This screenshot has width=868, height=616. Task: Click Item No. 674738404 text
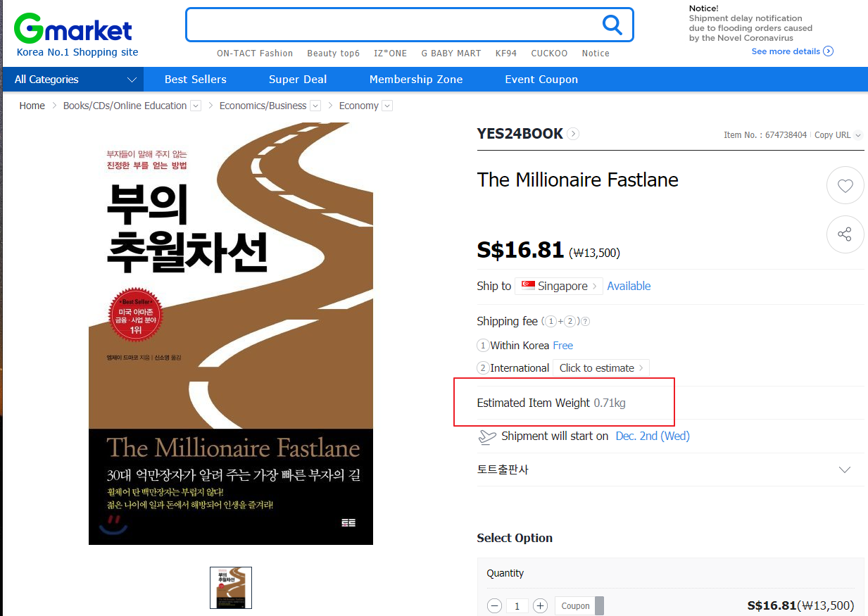(765, 135)
